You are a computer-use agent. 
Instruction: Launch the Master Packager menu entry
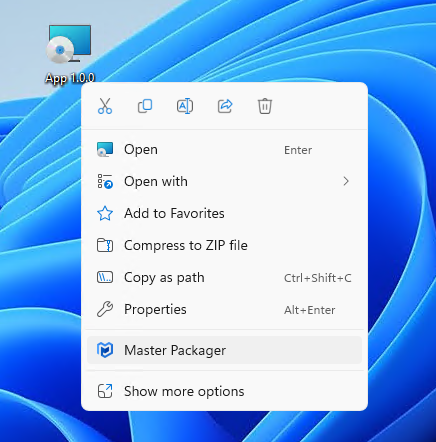pos(224,350)
